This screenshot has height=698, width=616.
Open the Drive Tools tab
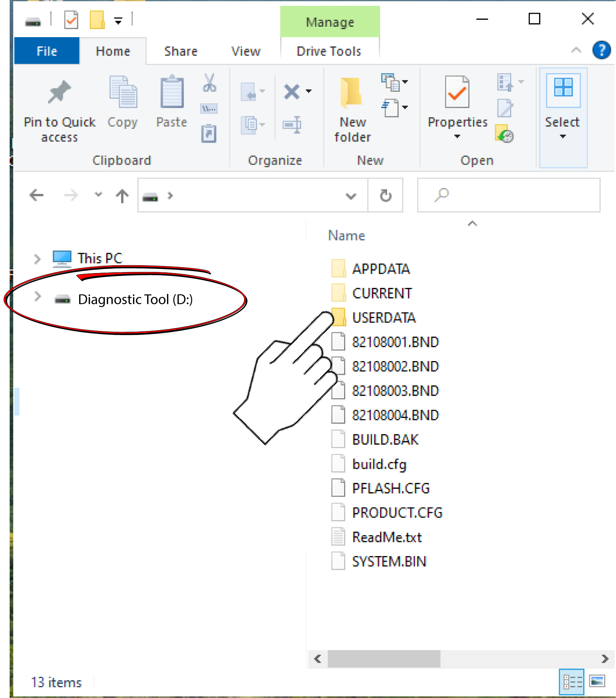(329, 51)
